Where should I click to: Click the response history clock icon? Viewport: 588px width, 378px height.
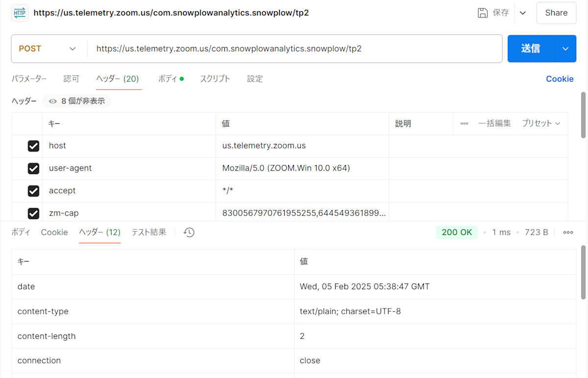pyautogui.click(x=189, y=233)
